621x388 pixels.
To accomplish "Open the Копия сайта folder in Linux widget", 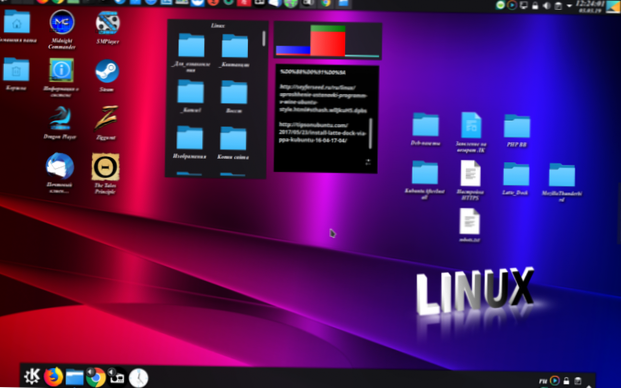I will click(x=233, y=138).
